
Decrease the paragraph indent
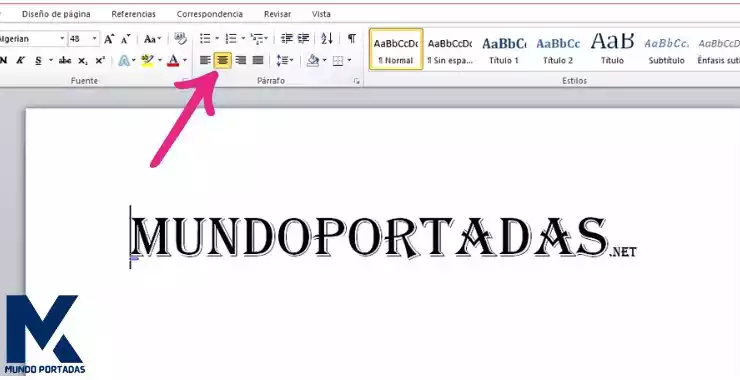click(286, 38)
